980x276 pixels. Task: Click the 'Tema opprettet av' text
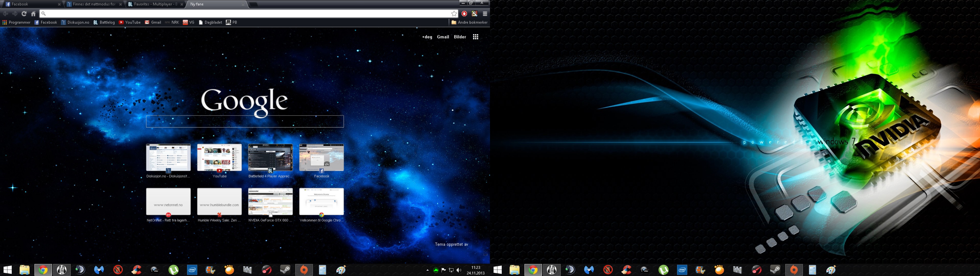(x=451, y=244)
